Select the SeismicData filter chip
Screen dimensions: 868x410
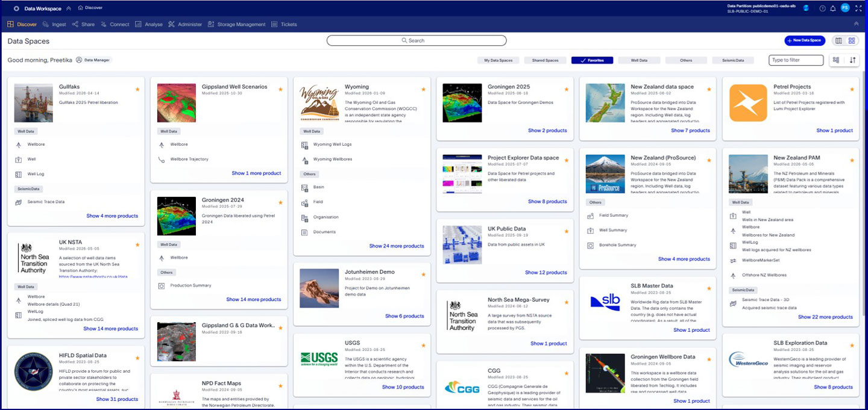pyautogui.click(x=733, y=60)
